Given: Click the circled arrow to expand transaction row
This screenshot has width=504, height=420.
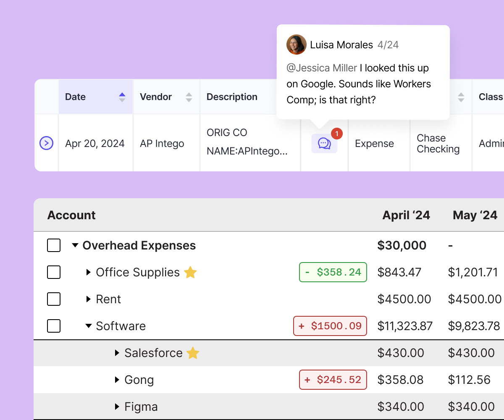Looking at the screenshot, I should click(x=46, y=143).
